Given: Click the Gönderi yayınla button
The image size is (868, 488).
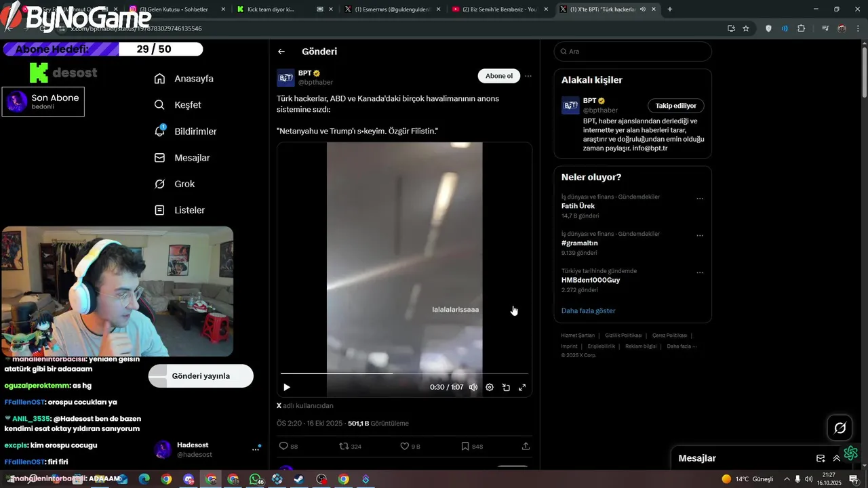Looking at the screenshot, I should [x=201, y=376].
